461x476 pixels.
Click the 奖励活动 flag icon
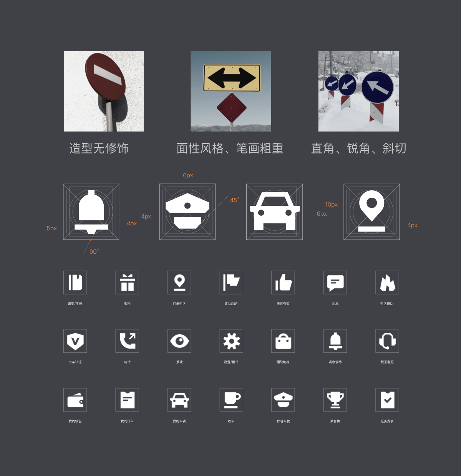[x=231, y=283]
